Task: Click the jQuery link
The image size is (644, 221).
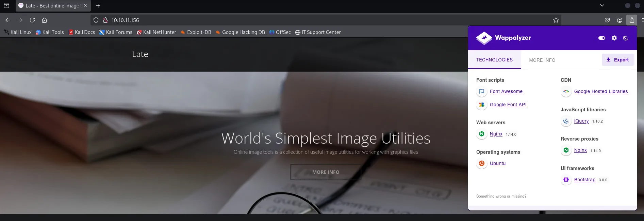Action: pyautogui.click(x=581, y=121)
